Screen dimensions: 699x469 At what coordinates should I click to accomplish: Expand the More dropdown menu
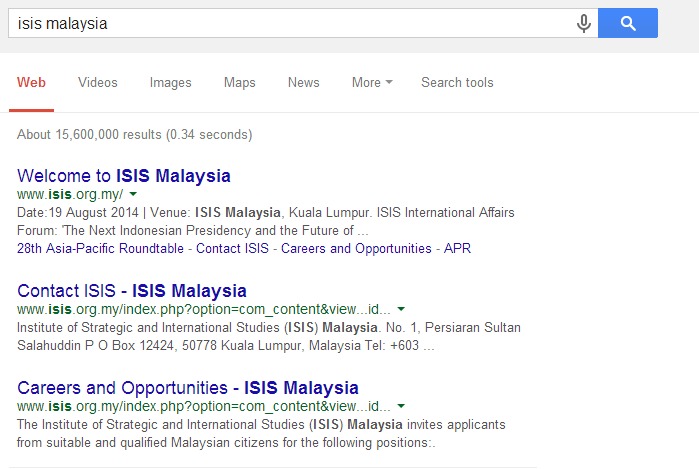click(x=372, y=82)
